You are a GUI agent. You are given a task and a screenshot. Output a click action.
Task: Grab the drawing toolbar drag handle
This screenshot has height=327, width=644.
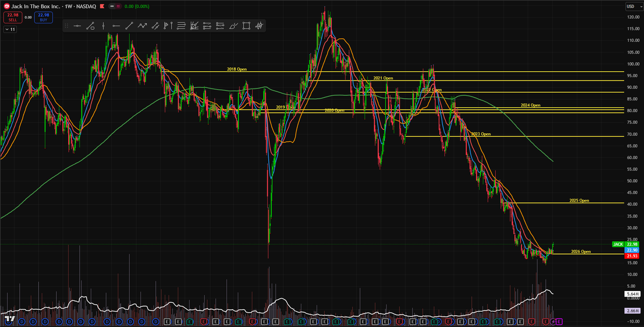[x=67, y=26]
